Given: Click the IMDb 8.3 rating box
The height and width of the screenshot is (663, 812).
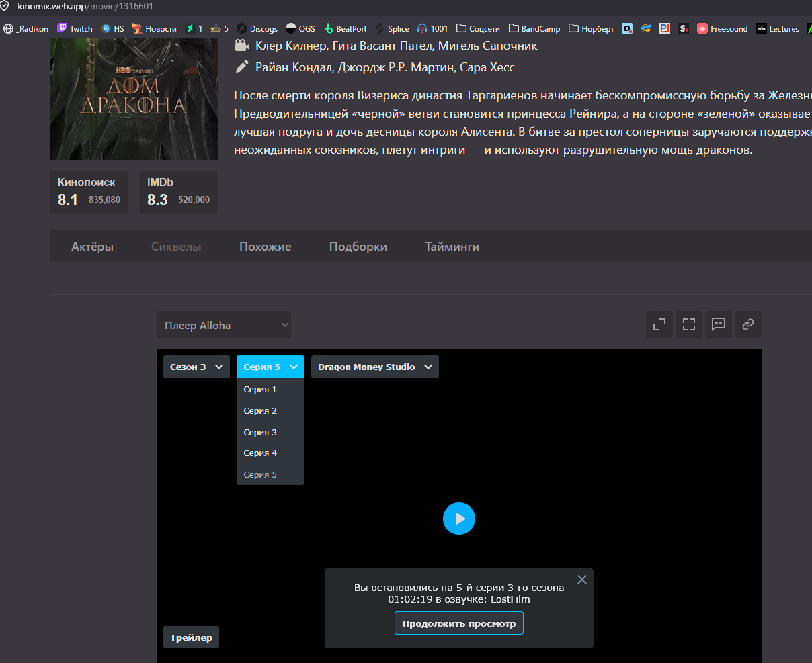Looking at the screenshot, I should pyautogui.click(x=178, y=192).
